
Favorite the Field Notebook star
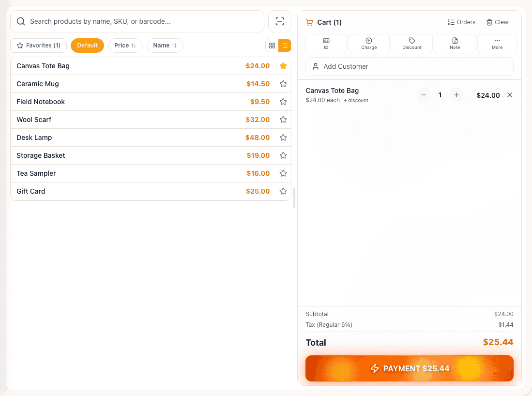pos(283,102)
